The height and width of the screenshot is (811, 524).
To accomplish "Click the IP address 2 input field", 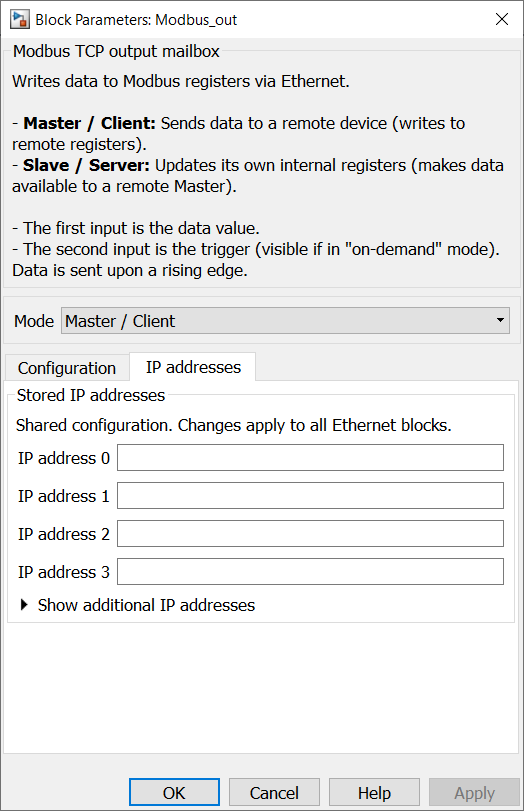I will [x=310, y=533].
